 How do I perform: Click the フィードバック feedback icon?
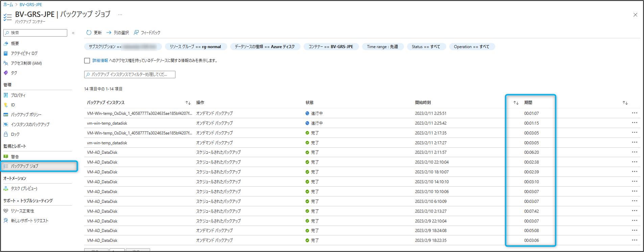(136, 33)
